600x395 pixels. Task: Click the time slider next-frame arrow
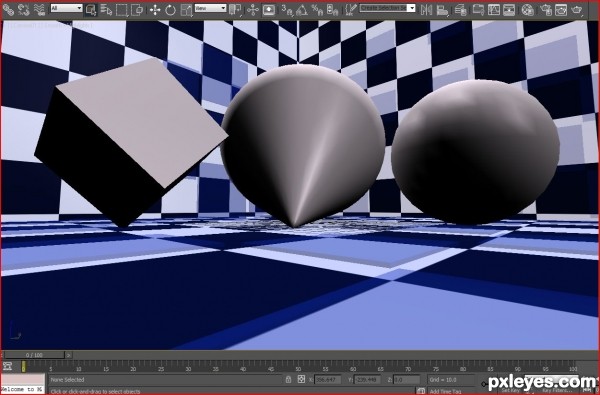[x=68, y=355]
